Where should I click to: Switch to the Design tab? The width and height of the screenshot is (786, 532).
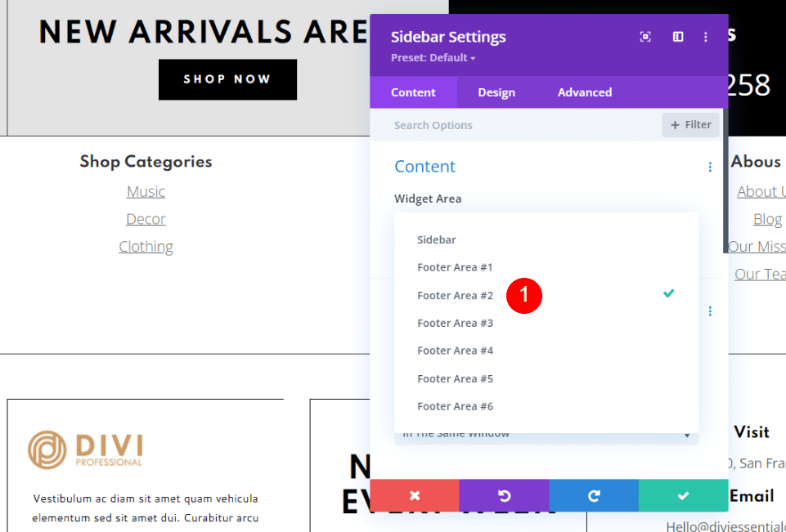(496, 92)
